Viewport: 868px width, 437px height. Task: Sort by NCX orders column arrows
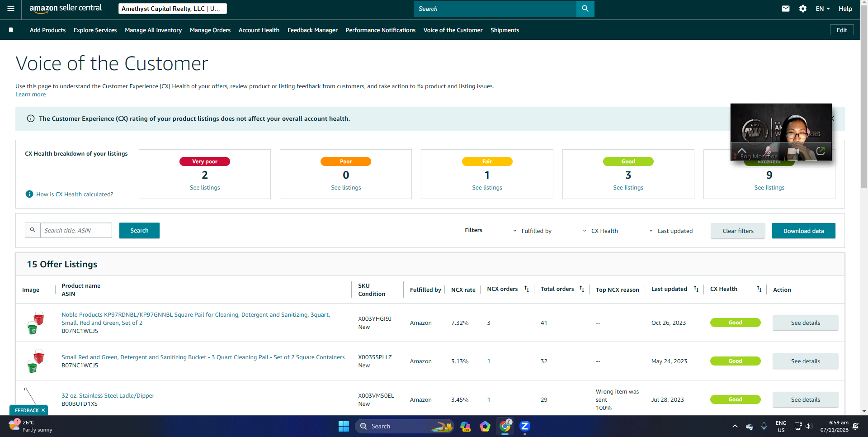click(527, 289)
